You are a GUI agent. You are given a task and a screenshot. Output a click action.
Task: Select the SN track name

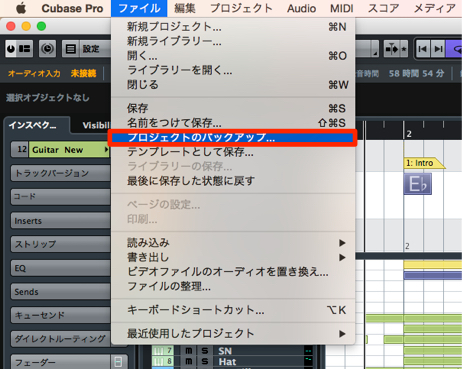click(x=225, y=351)
